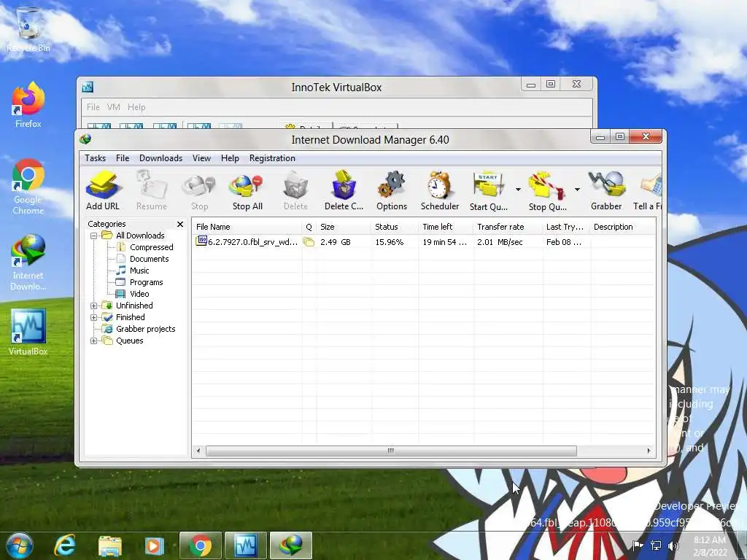Open Options gear icon in IDM
747x560 pixels.
point(392,191)
